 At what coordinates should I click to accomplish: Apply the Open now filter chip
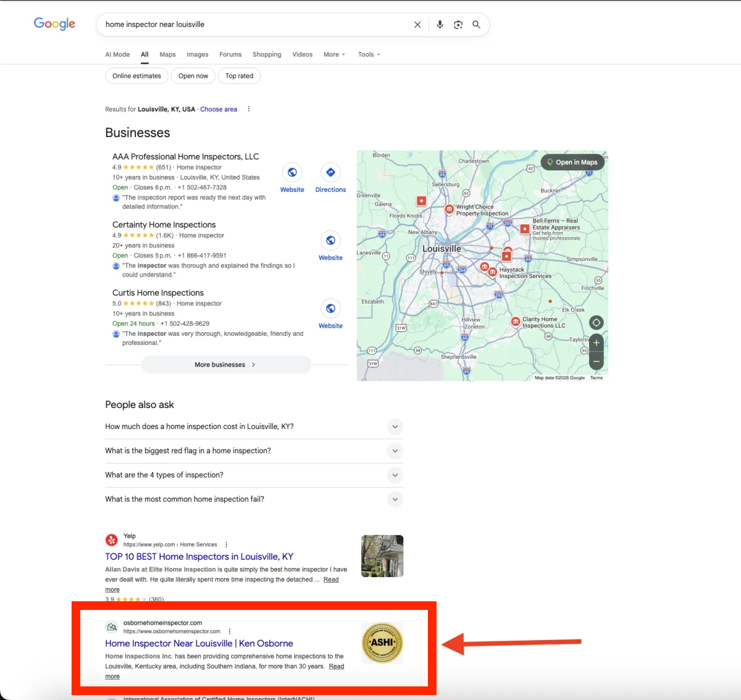click(x=193, y=76)
